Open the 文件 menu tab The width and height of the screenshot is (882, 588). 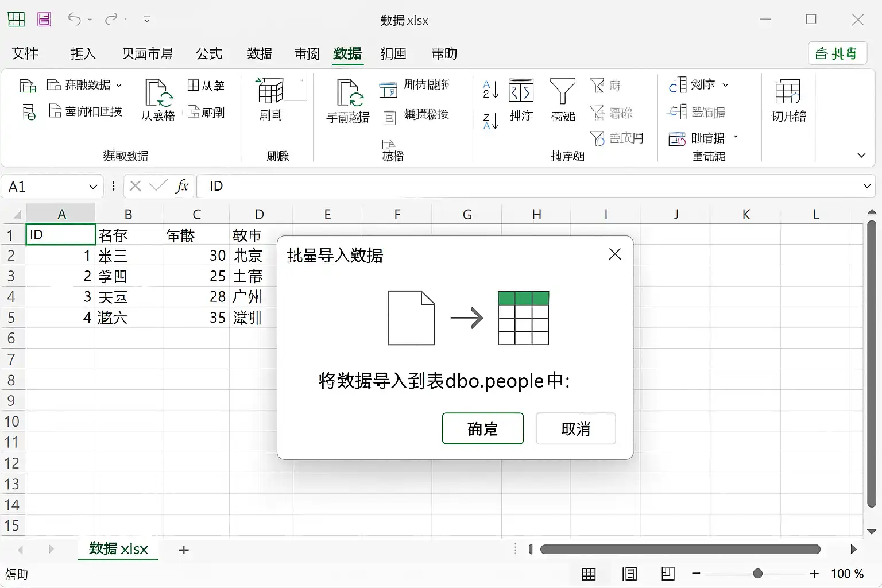click(25, 53)
